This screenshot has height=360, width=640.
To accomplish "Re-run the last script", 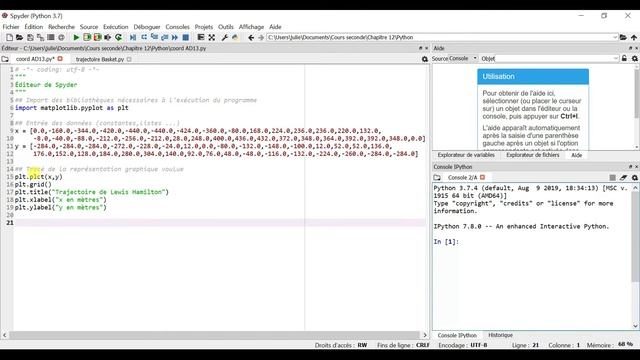I will 118,38.
